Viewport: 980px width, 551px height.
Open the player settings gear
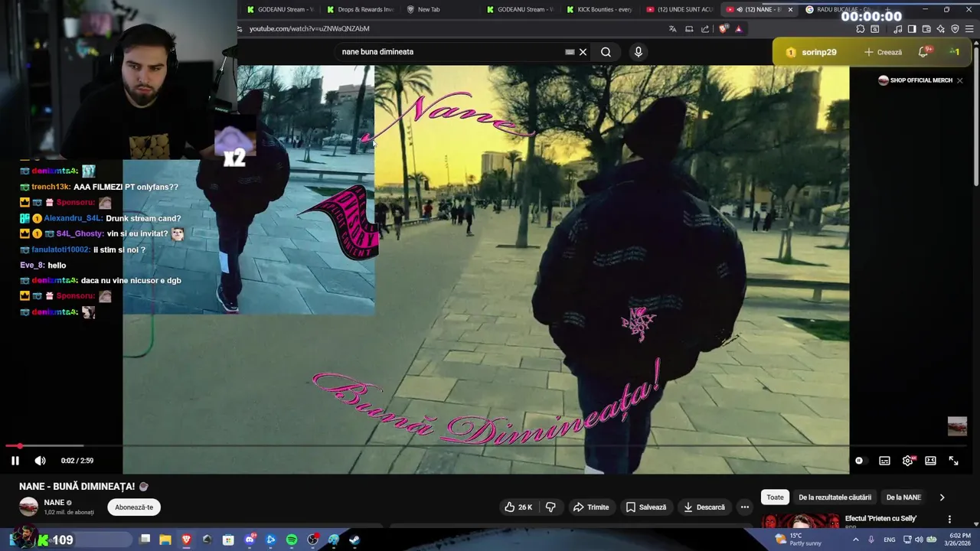click(x=907, y=461)
